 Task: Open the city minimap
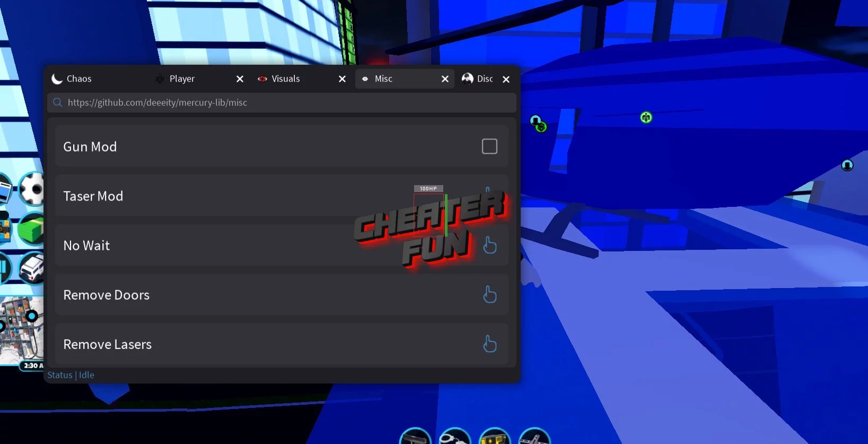point(21,330)
